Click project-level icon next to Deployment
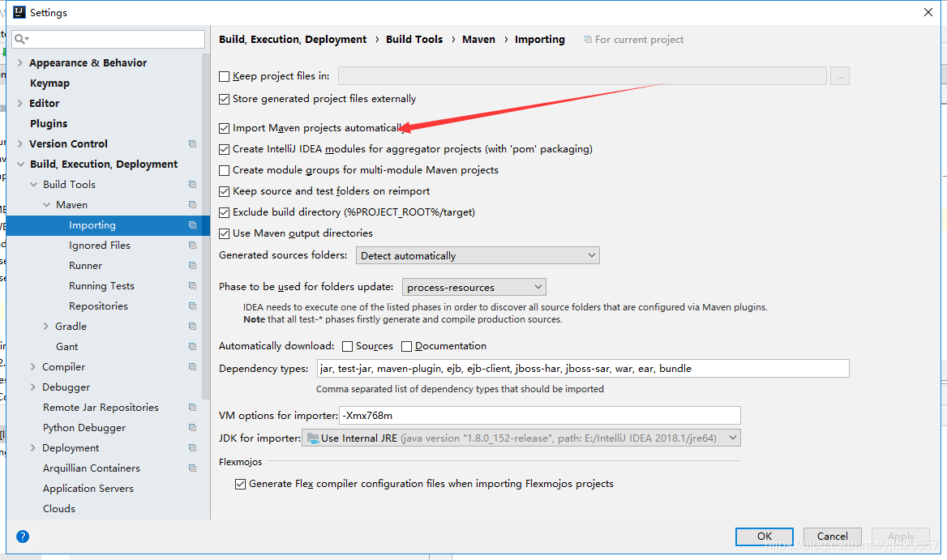The image size is (947, 560). tap(193, 448)
